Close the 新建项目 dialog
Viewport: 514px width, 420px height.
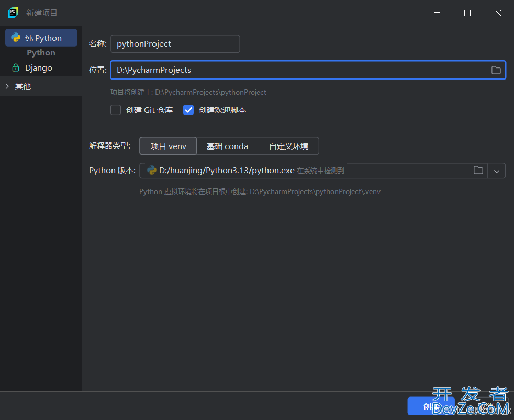click(498, 13)
